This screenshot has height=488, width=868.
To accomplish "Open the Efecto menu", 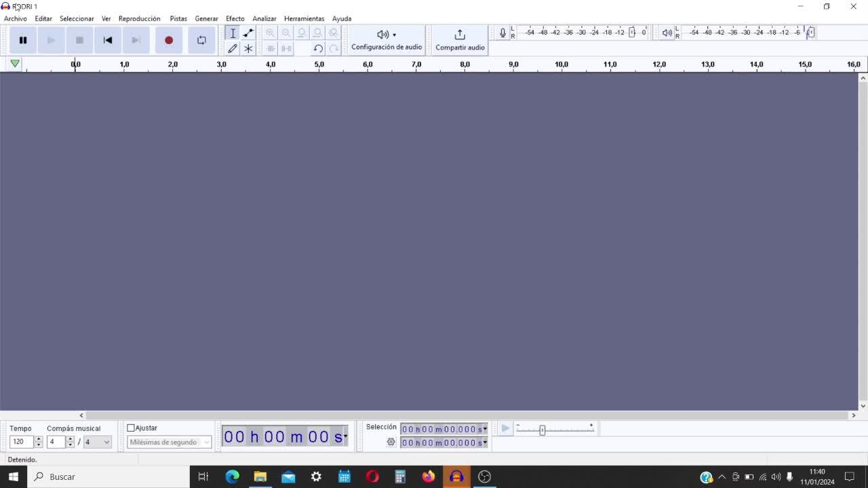I will [235, 19].
